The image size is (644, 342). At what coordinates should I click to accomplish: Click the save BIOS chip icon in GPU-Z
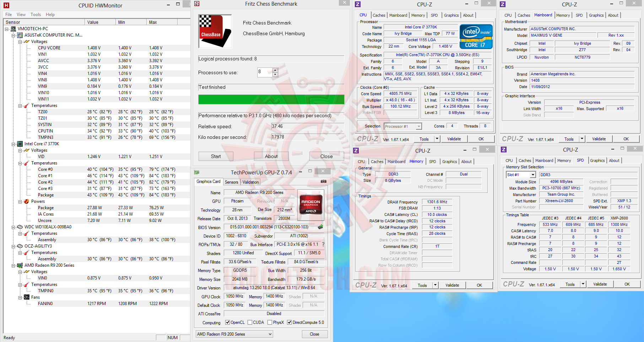pyautogui.click(x=320, y=227)
